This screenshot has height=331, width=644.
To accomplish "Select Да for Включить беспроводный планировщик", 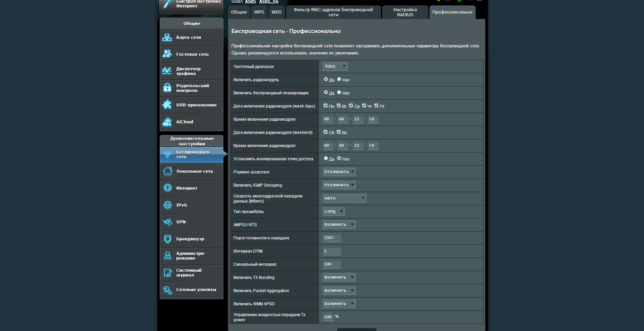I will [326, 93].
